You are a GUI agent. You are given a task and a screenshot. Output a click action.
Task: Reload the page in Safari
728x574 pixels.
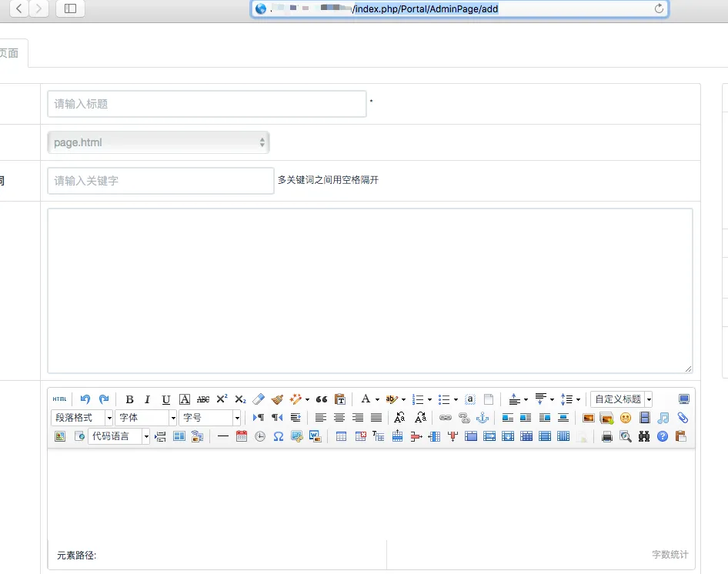[659, 8]
